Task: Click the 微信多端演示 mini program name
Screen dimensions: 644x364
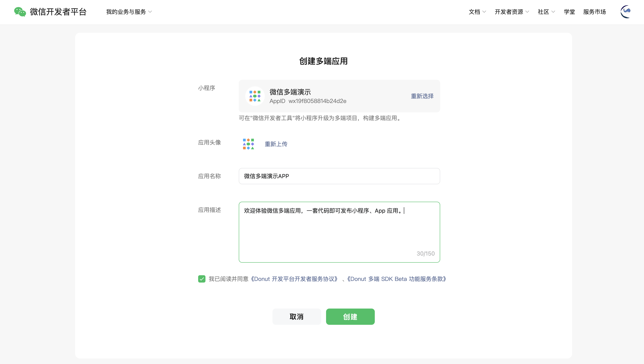Action: pyautogui.click(x=290, y=92)
